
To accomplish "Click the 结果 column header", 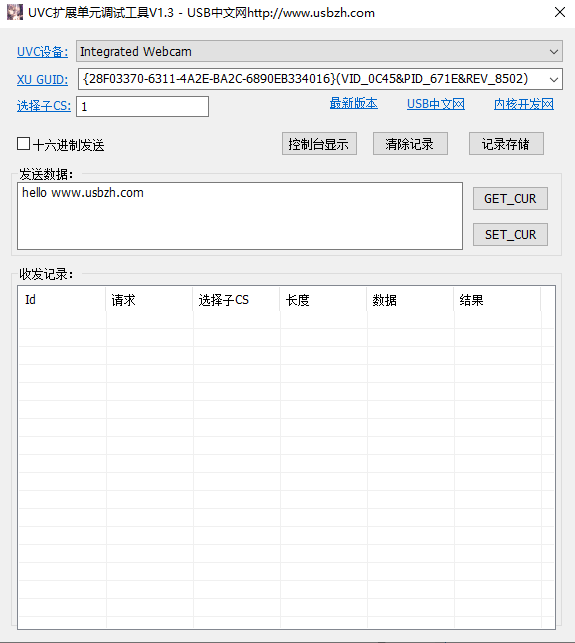I will point(497,300).
